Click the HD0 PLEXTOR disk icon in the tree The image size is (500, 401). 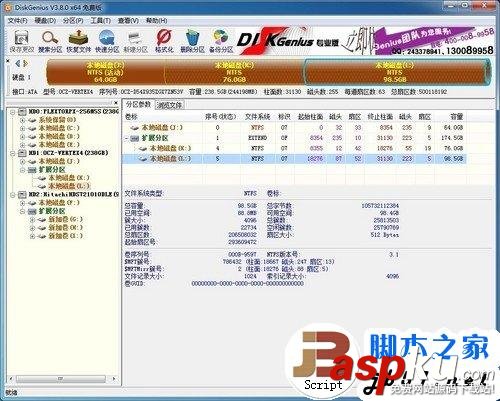click(22, 111)
